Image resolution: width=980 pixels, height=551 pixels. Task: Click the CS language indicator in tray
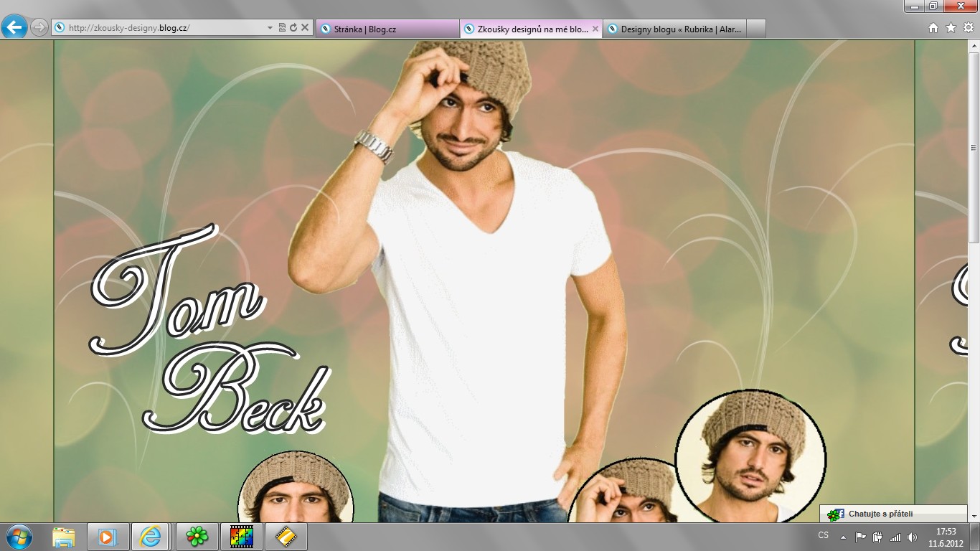pyautogui.click(x=824, y=536)
